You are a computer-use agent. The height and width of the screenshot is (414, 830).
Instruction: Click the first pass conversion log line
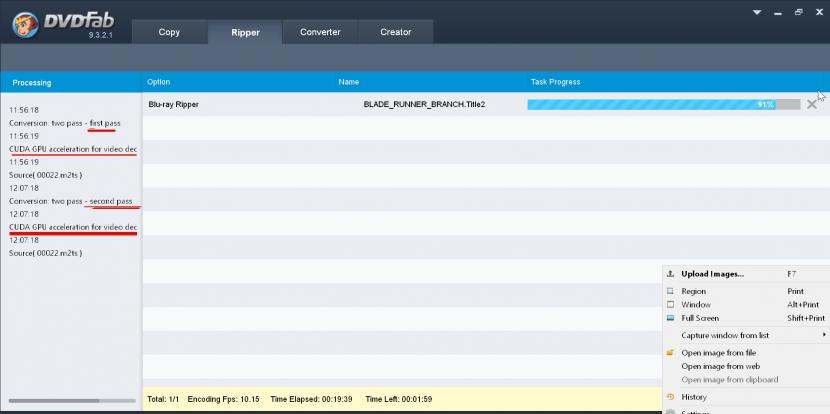pos(65,123)
